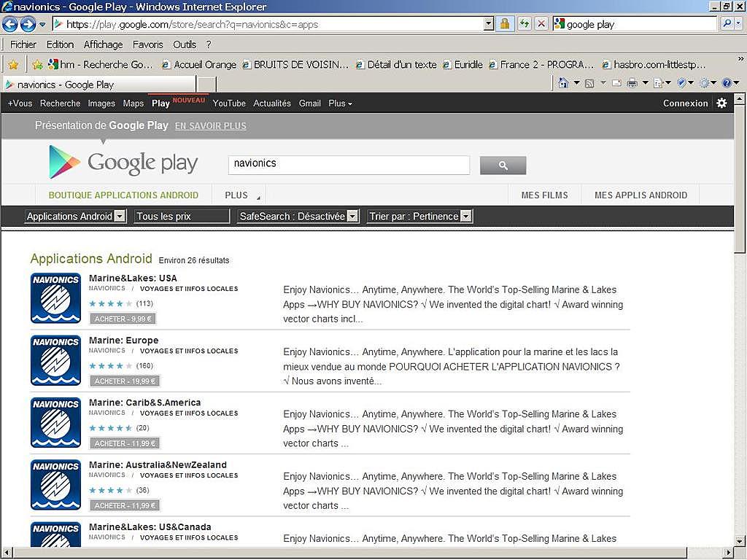Image resolution: width=747 pixels, height=560 pixels.
Task: Open the Marine: Carib&S.America app icon
Action: (55, 423)
